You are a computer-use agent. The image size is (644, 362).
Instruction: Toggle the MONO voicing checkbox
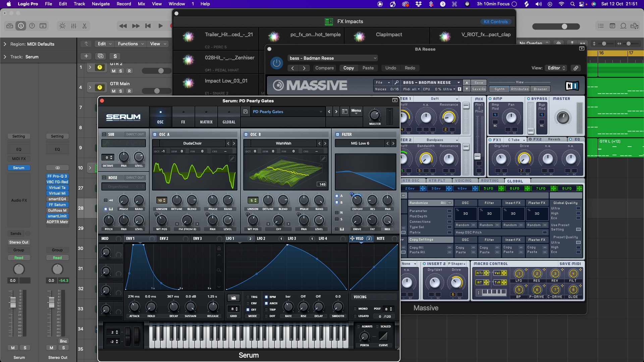pos(355,309)
